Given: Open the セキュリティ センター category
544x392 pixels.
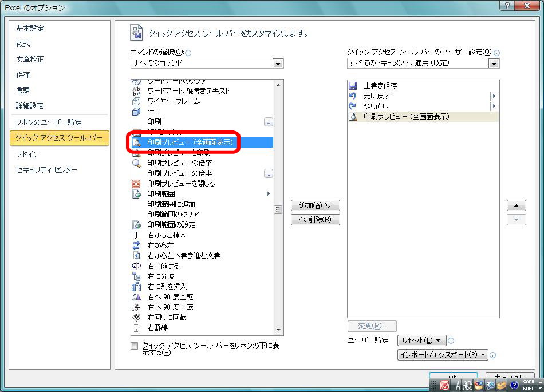Looking at the screenshot, I should point(47,170).
